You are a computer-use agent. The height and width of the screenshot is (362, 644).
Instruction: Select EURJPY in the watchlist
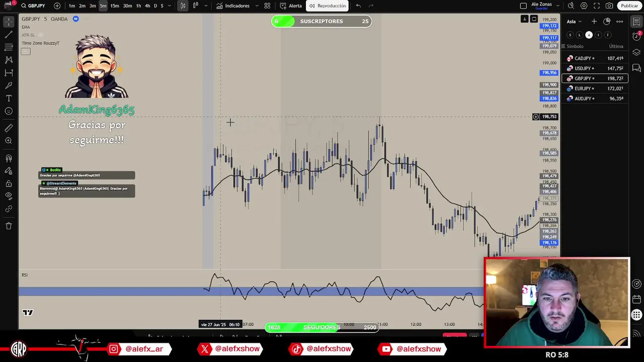click(x=595, y=88)
